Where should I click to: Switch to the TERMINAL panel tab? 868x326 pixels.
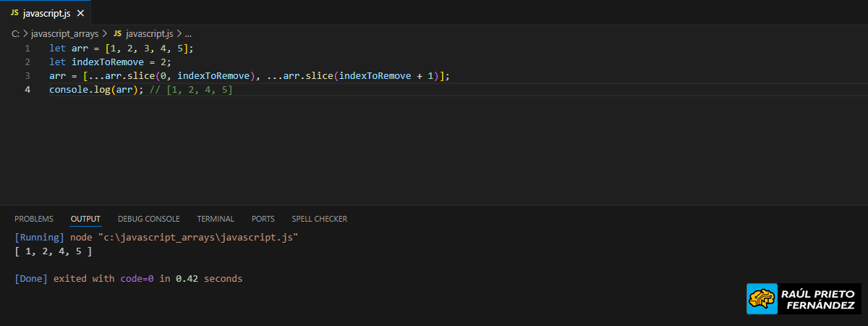tap(216, 219)
